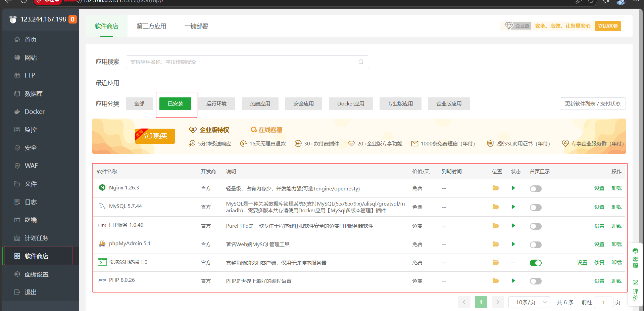Click the search magnifier icon in 应用搜索
Image resolution: width=644 pixels, height=311 pixels.
pos(361,62)
